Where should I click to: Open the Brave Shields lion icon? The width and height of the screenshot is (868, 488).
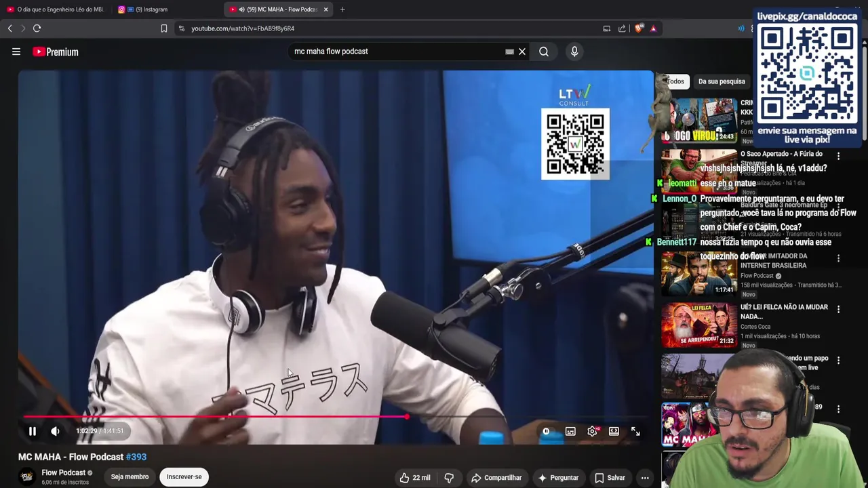(x=639, y=28)
